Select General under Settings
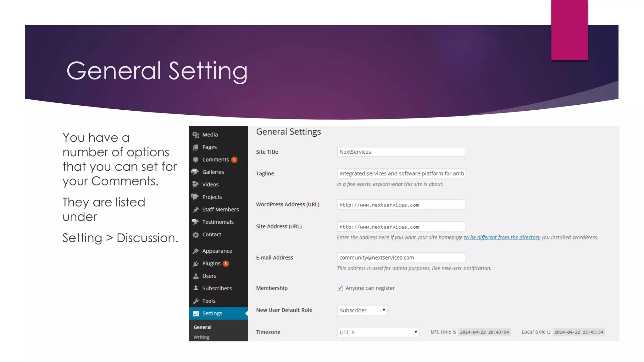 point(203,327)
